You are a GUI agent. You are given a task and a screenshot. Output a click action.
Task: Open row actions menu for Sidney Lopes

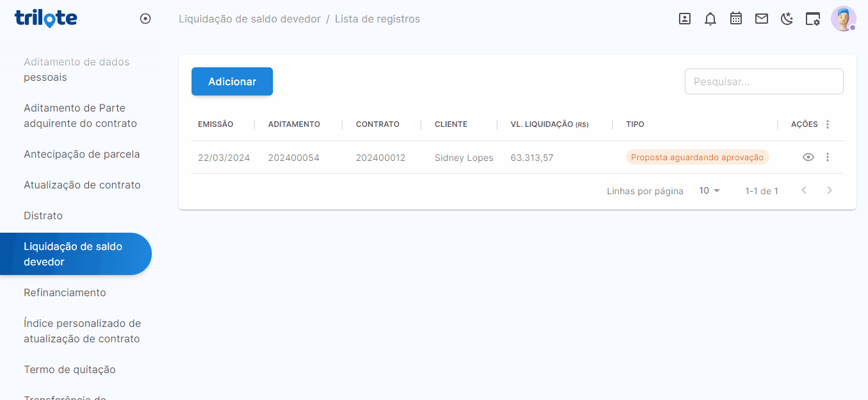point(828,157)
